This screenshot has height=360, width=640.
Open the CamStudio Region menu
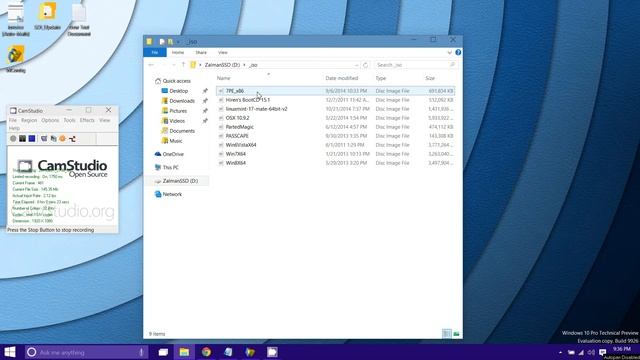(29, 120)
